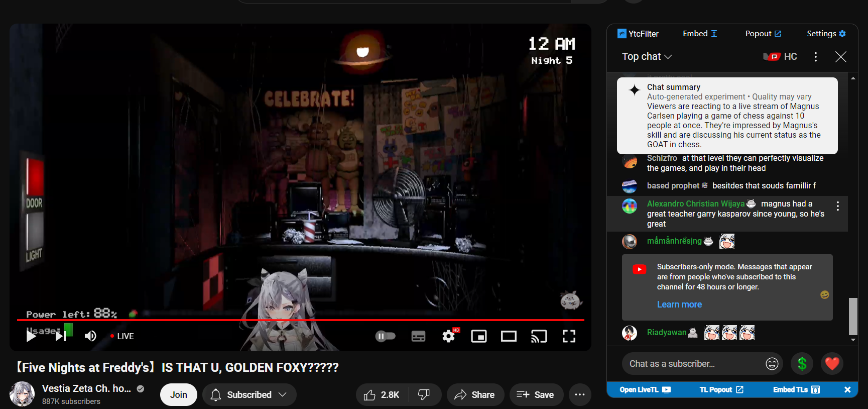Activate miniplayer mode icon
The height and width of the screenshot is (409, 868).
(x=478, y=336)
